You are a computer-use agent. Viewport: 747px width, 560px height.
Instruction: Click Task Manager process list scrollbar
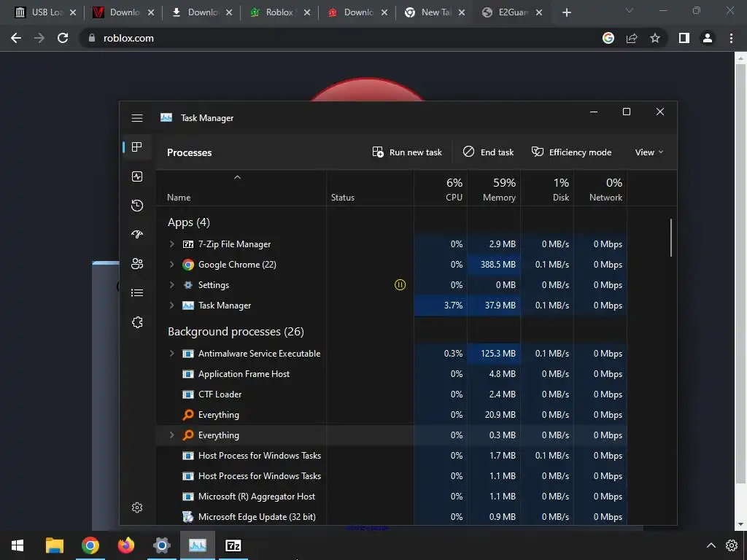[x=671, y=238]
